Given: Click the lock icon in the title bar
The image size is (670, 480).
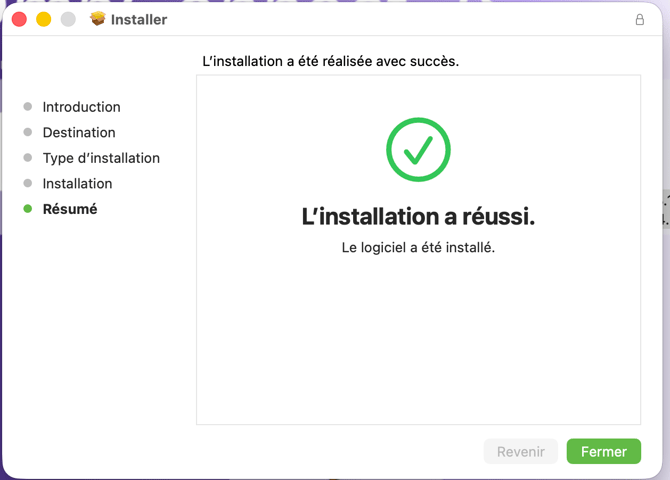Looking at the screenshot, I should (x=640, y=19).
